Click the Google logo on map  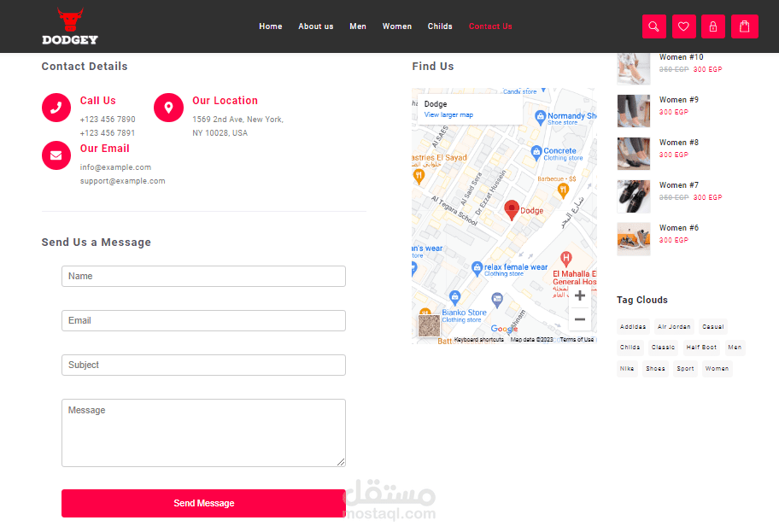click(504, 329)
